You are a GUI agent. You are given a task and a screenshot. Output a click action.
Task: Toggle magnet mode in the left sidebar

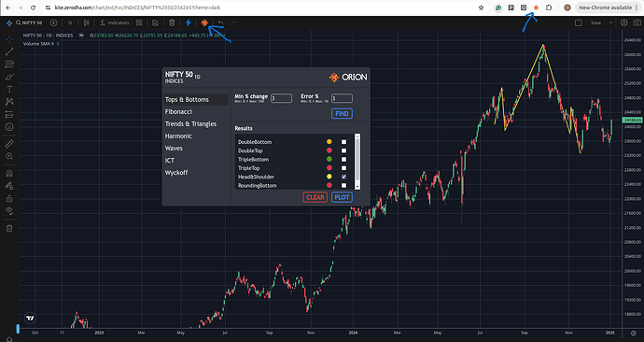click(x=9, y=173)
